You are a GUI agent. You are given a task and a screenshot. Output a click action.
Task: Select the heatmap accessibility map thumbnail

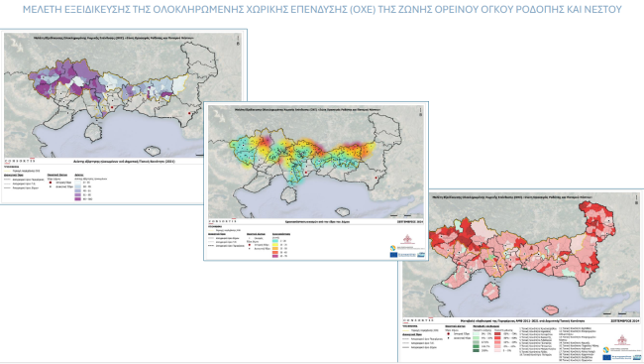pos(316,181)
